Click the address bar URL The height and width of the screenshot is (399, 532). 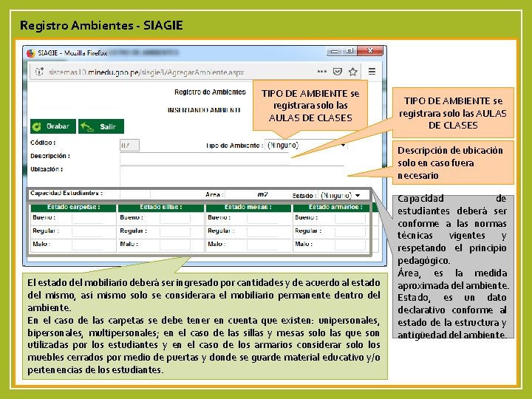pyautogui.click(x=146, y=72)
